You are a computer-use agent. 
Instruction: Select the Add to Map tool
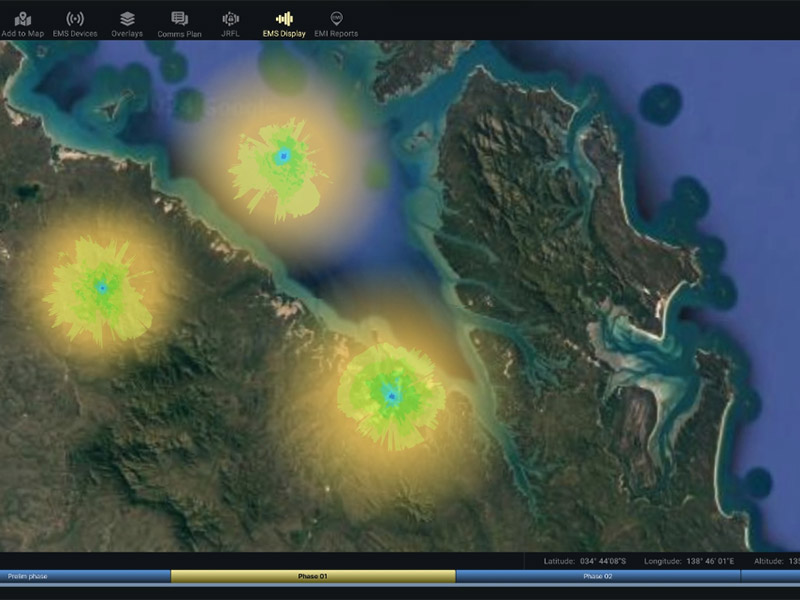click(21, 20)
